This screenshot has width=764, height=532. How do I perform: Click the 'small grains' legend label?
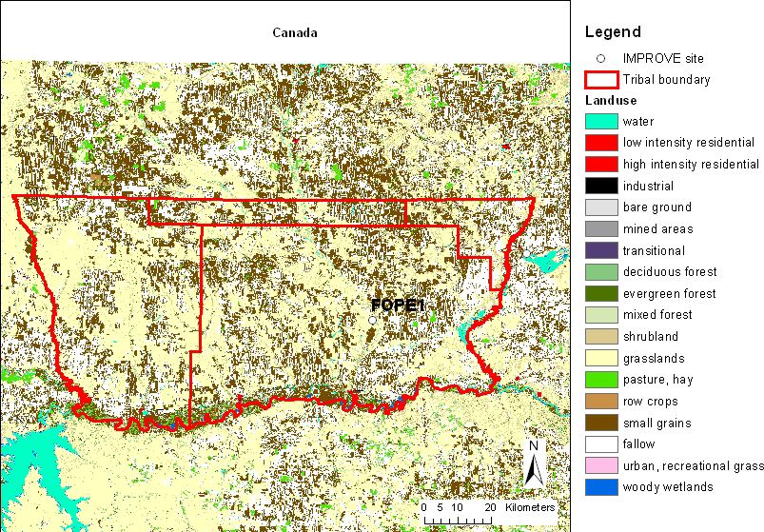pos(656,423)
